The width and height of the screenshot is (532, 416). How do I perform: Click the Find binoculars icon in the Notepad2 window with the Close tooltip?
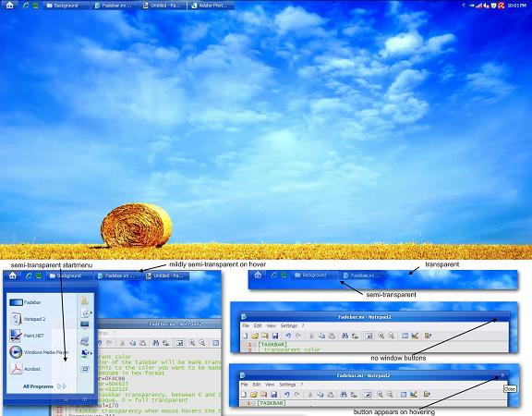[344, 394]
